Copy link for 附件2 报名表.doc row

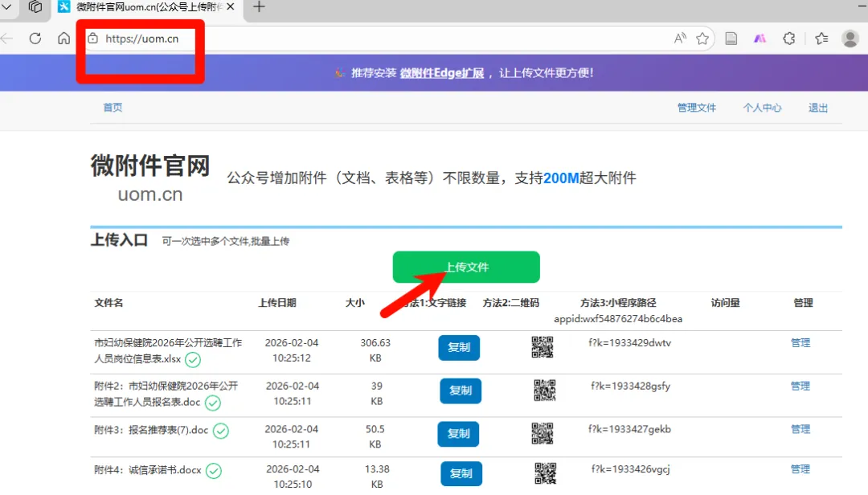click(x=461, y=391)
